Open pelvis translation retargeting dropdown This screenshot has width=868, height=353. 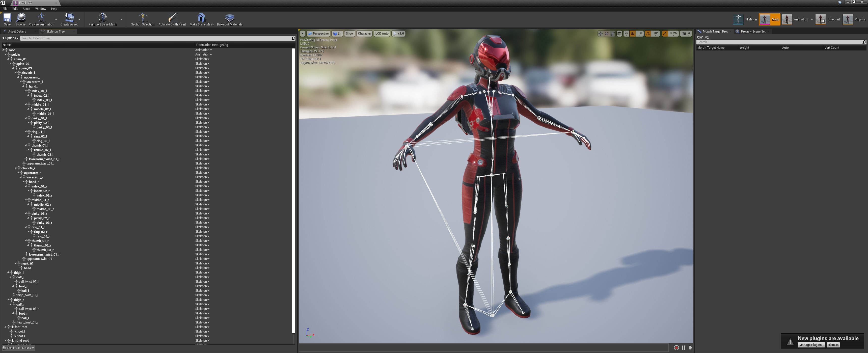click(x=204, y=55)
